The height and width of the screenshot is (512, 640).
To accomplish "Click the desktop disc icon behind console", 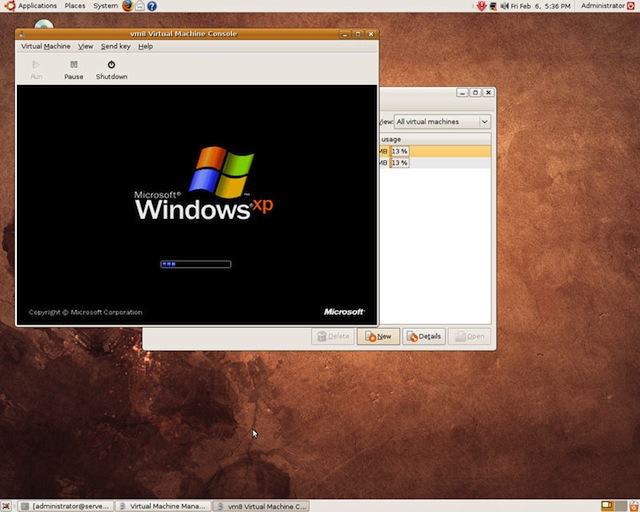I will pyautogui.click(x=44, y=24).
